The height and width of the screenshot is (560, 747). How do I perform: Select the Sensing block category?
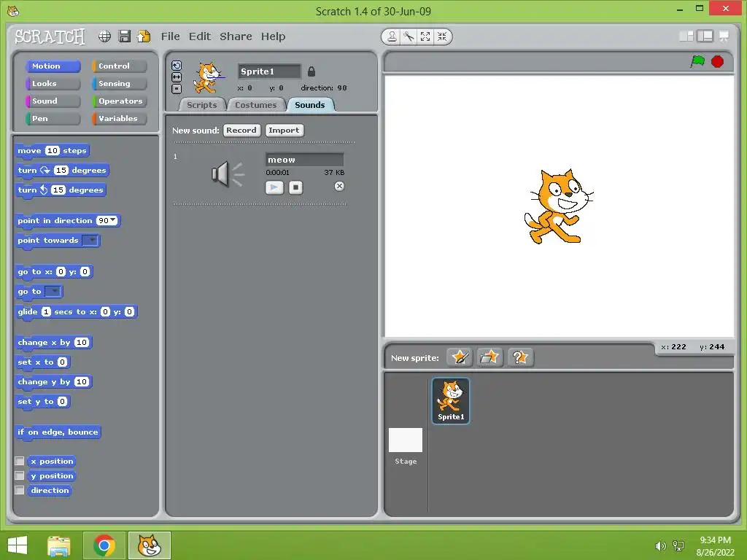click(120, 83)
